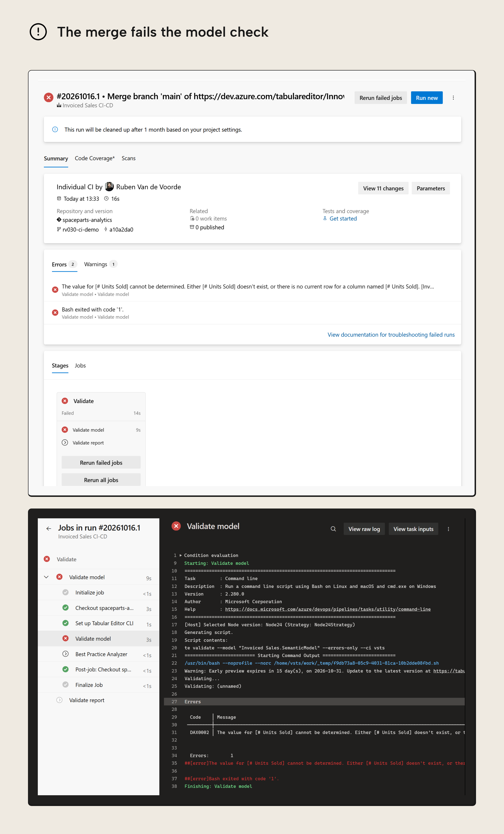This screenshot has height=834, width=504.
Task: Click Rerun failed jobs in Validate card
Action: click(101, 462)
